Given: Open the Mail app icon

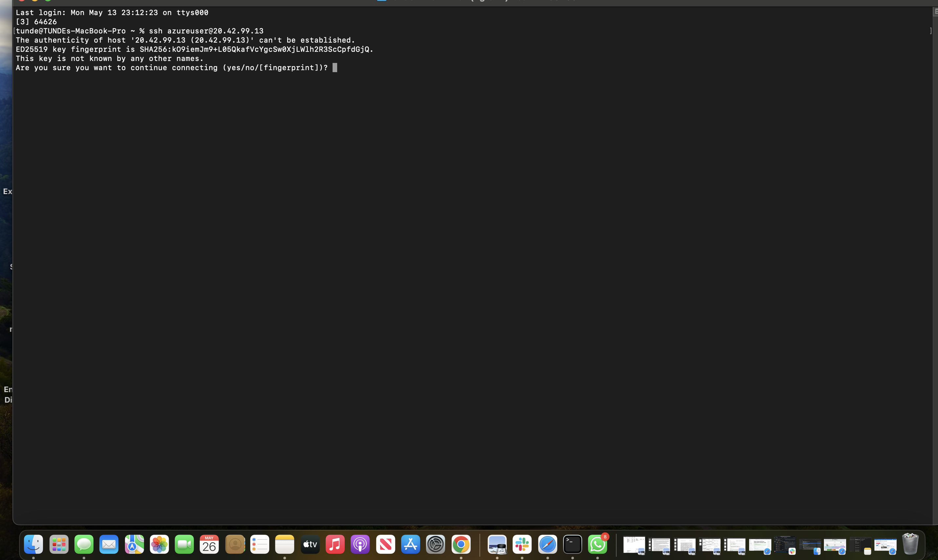Looking at the screenshot, I should tap(109, 544).
